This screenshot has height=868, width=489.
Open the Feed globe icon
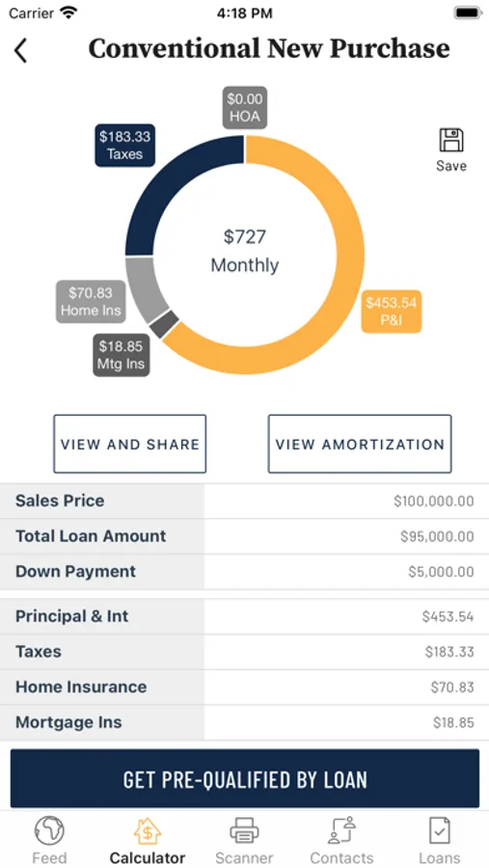pos(49,831)
